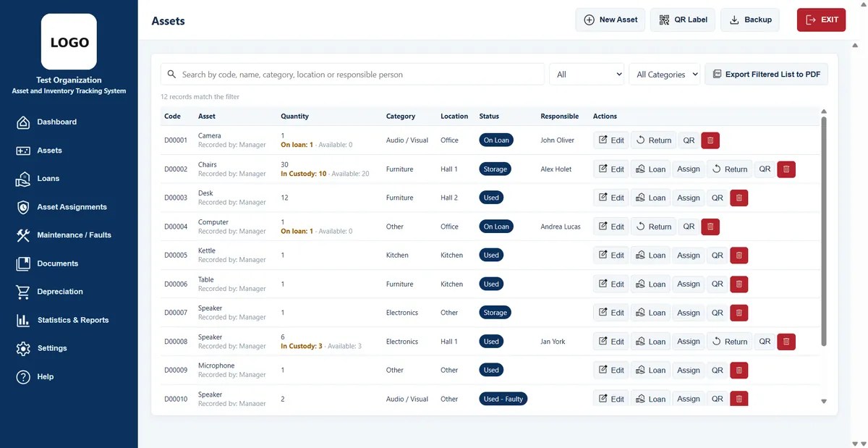Click the search field for assets
The height and width of the screenshot is (448, 868).
(x=352, y=74)
